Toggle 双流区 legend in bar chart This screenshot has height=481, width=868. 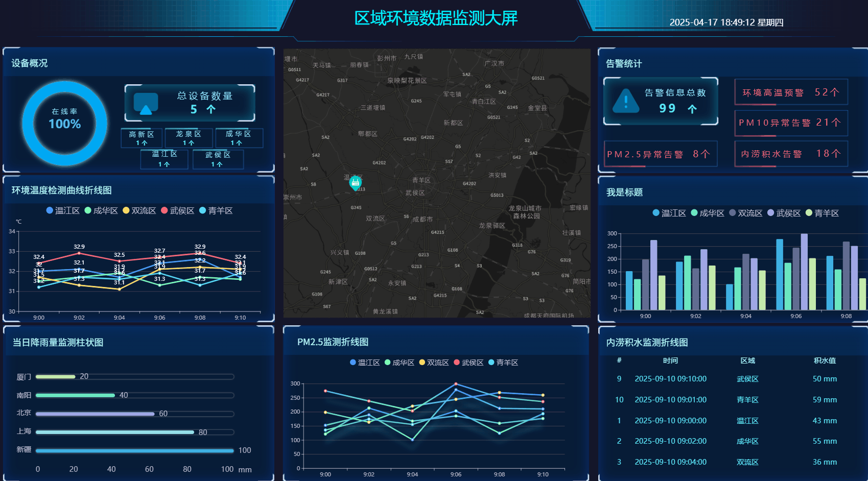[x=745, y=213]
